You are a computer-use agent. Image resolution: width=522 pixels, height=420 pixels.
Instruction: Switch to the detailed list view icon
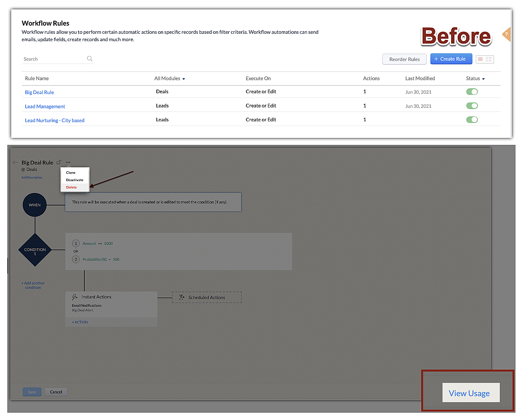click(x=489, y=59)
